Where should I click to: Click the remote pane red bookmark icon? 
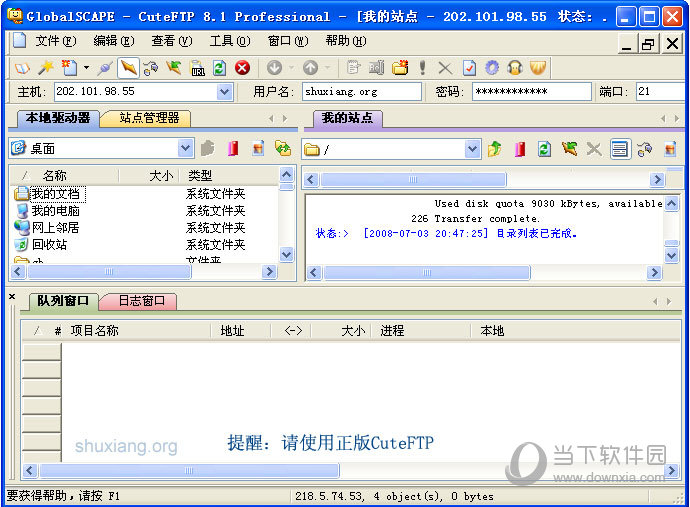pyautogui.click(x=520, y=149)
